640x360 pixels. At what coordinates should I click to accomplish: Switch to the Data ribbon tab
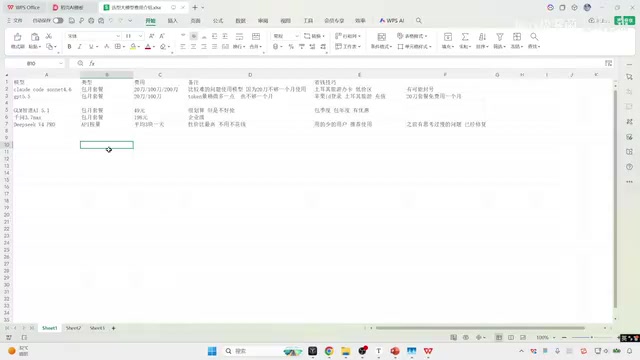[240, 20]
